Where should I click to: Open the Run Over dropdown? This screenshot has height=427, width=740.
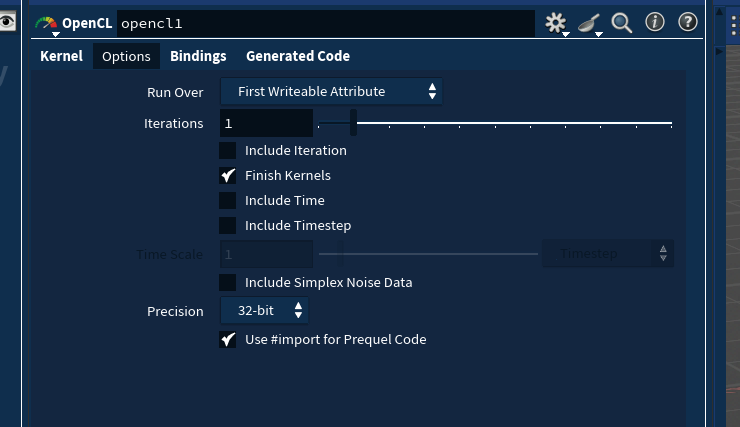pyautogui.click(x=331, y=92)
